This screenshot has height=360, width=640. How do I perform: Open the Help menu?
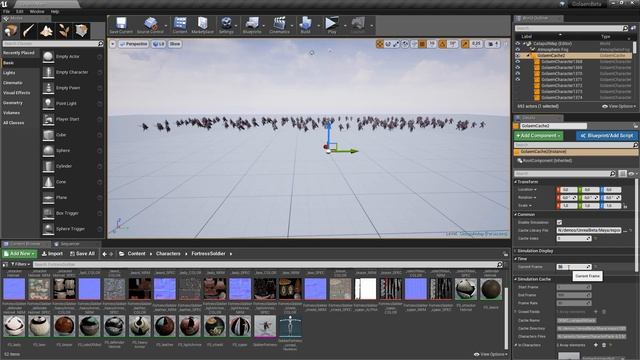click(55, 11)
